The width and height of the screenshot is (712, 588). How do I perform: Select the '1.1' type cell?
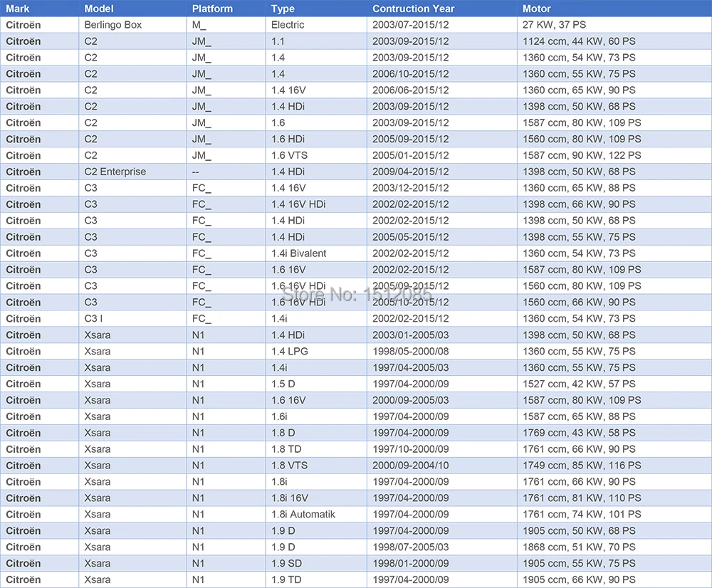tap(316, 41)
